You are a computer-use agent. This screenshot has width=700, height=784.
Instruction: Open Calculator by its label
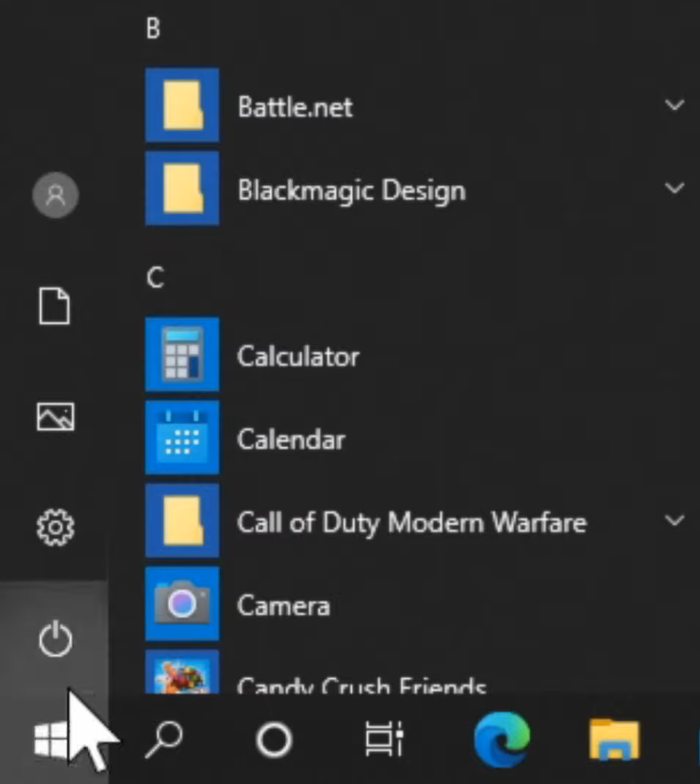point(298,356)
